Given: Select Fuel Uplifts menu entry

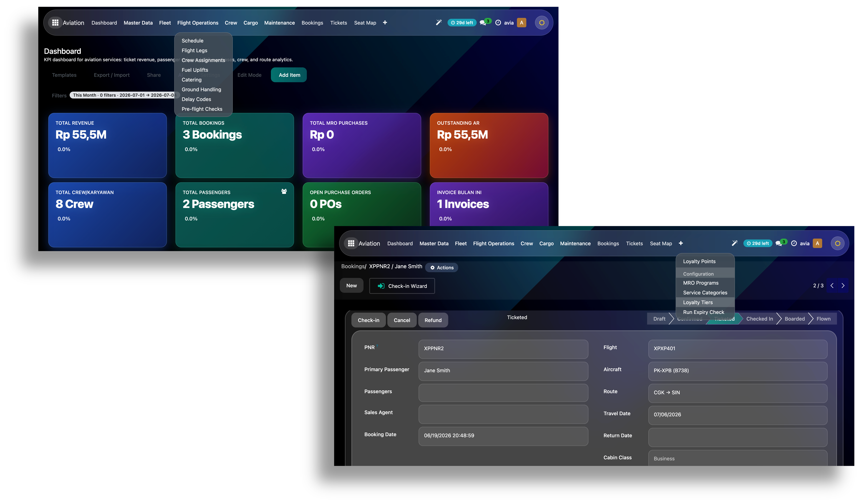Looking at the screenshot, I should coord(195,70).
